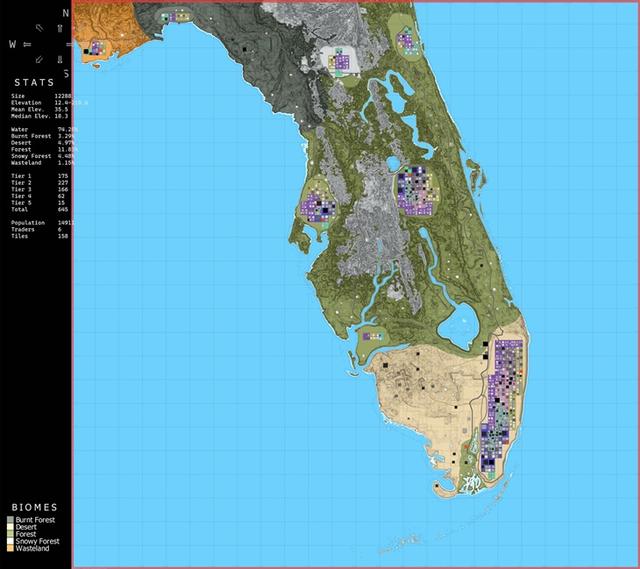The image size is (640, 569).
Task: Select the Forest percentage stat
Action: (43, 149)
